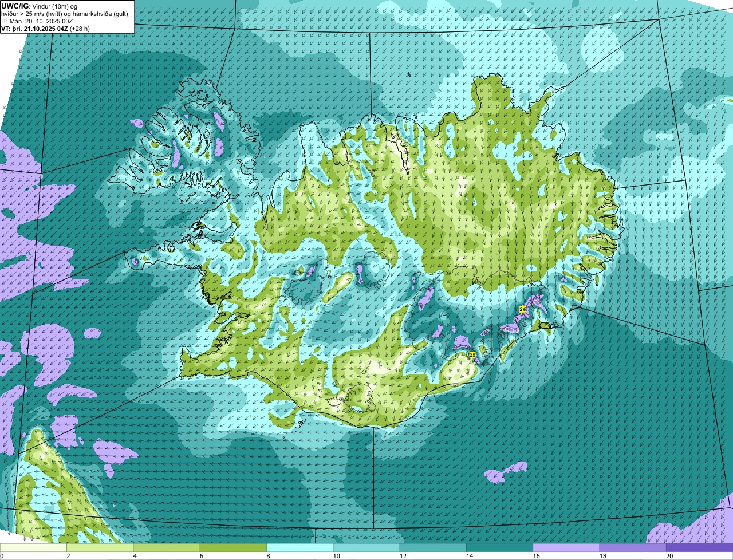Click the 'IT: Mán. 20. 10. 2025 00Z' line
The height and width of the screenshot is (560, 733).
click(37, 21)
